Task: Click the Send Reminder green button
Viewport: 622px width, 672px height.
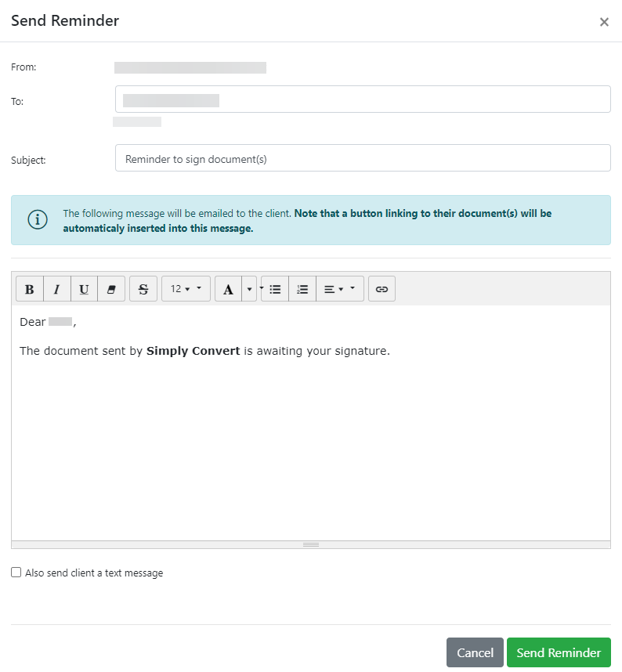Action: tap(559, 652)
